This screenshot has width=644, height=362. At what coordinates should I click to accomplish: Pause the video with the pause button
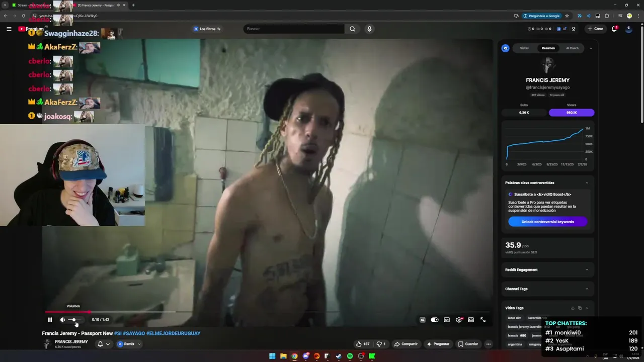[x=50, y=320]
